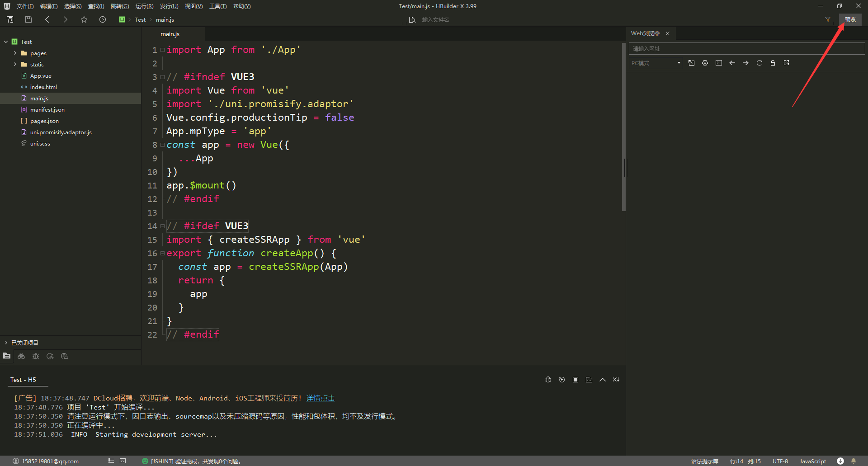Click the 预览 preview button
Viewport: 868px width, 466px height.
[x=850, y=19]
